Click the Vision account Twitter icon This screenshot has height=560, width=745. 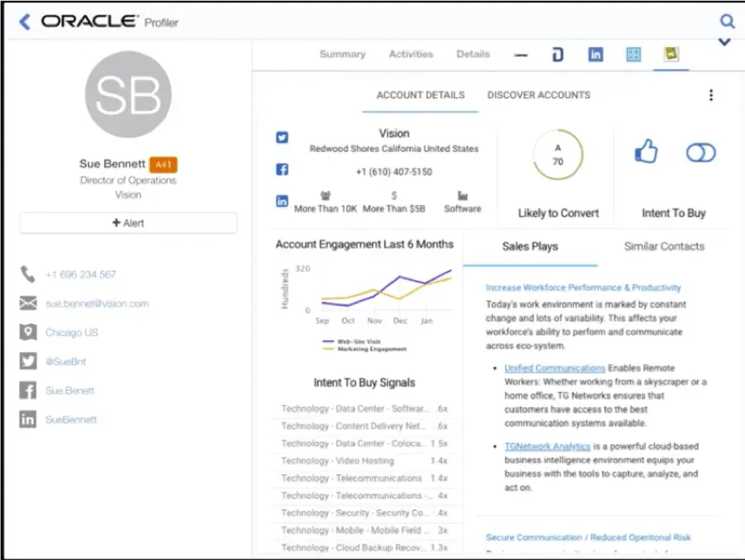point(281,138)
